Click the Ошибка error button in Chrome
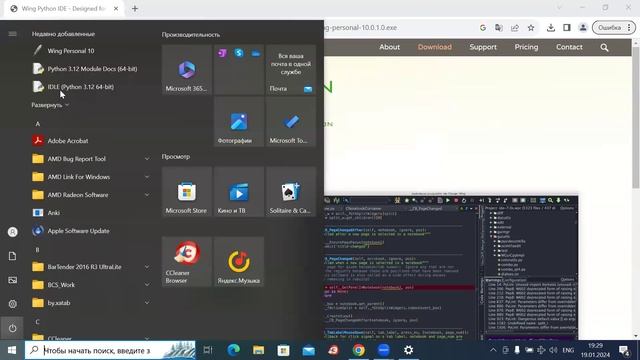The image size is (640, 360). [613, 28]
